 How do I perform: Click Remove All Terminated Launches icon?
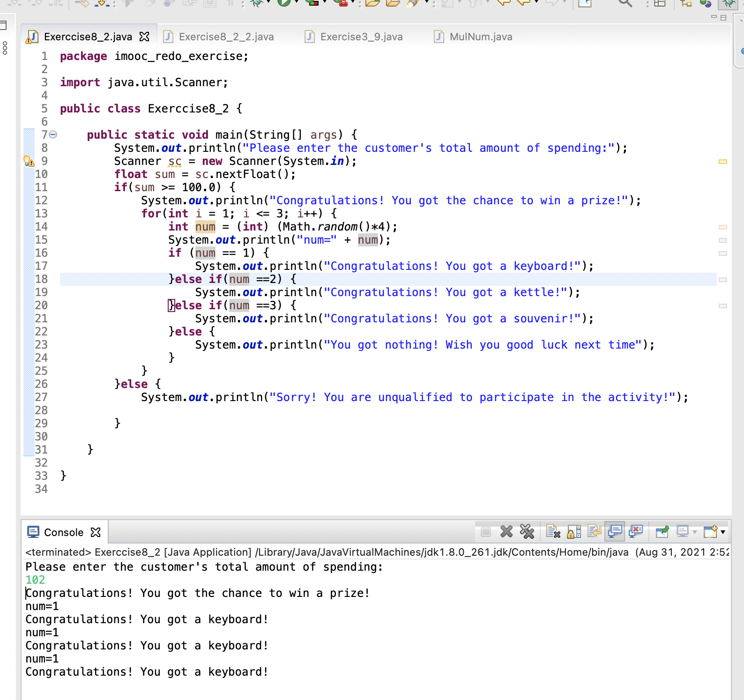pos(527,532)
